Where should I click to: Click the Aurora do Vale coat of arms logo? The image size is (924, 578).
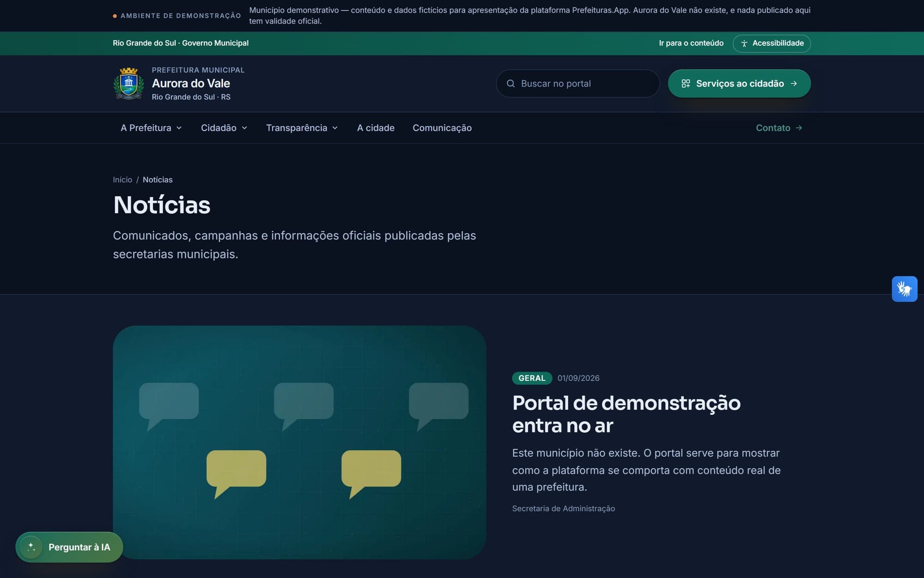(x=128, y=84)
